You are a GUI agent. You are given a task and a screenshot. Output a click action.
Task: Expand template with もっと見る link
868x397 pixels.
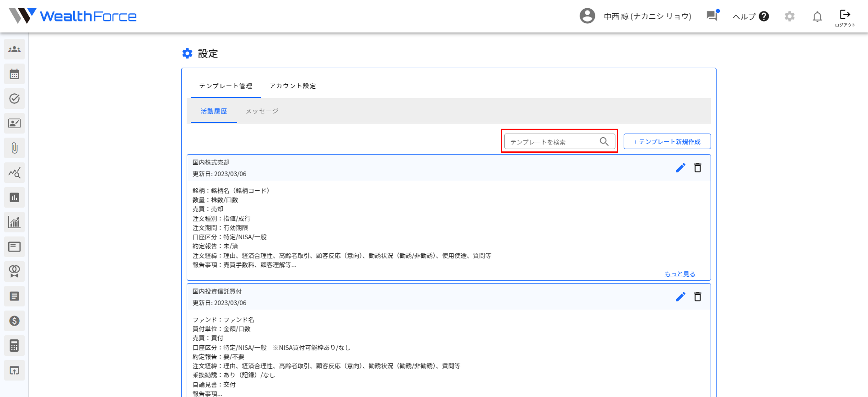pyautogui.click(x=680, y=274)
